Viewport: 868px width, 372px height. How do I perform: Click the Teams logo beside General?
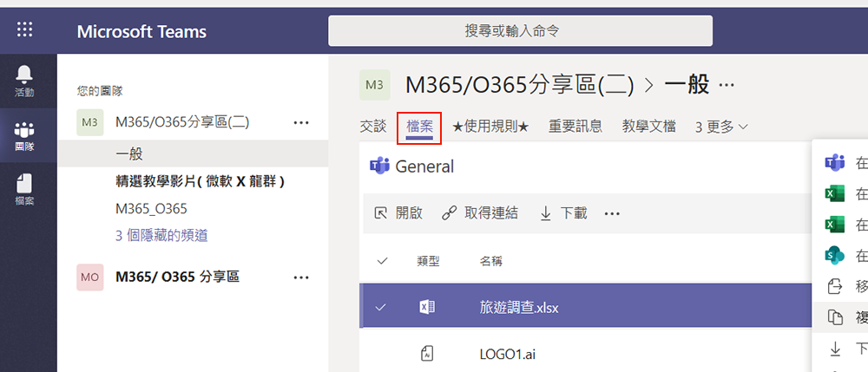(380, 166)
